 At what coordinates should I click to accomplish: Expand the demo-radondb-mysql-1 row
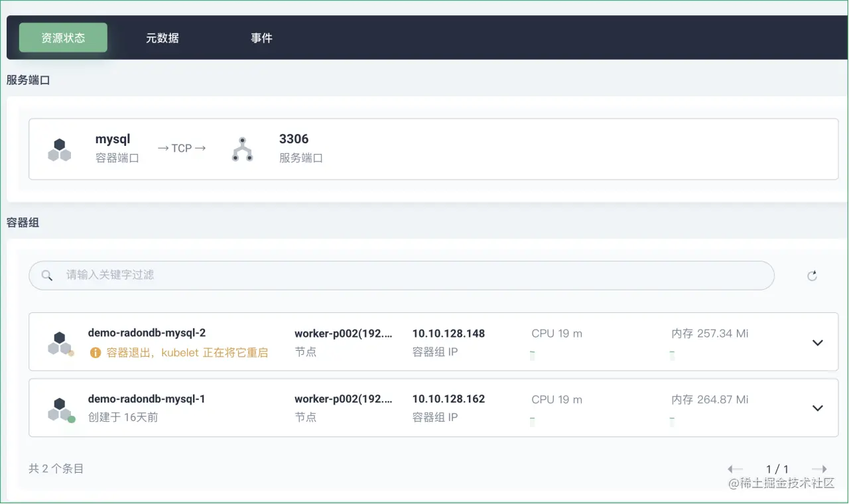[x=818, y=409]
